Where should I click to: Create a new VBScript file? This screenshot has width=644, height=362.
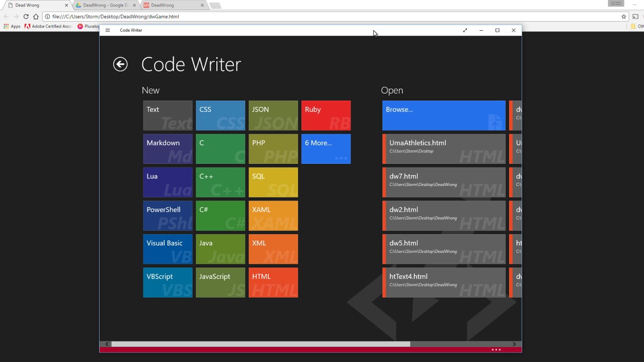coord(168,283)
